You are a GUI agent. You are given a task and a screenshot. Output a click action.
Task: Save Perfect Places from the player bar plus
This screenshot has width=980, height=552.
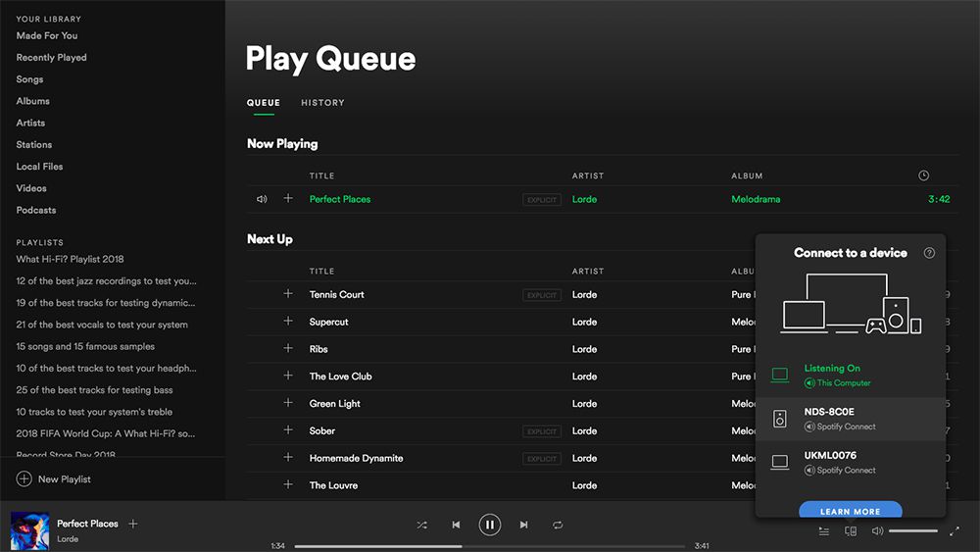pyautogui.click(x=133, y=524)
